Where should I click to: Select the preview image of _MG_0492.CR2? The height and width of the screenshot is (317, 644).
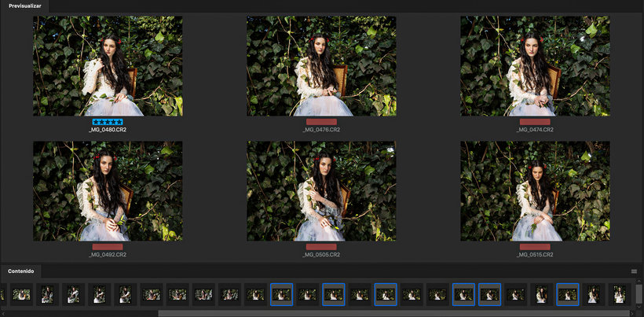(108, 191)
